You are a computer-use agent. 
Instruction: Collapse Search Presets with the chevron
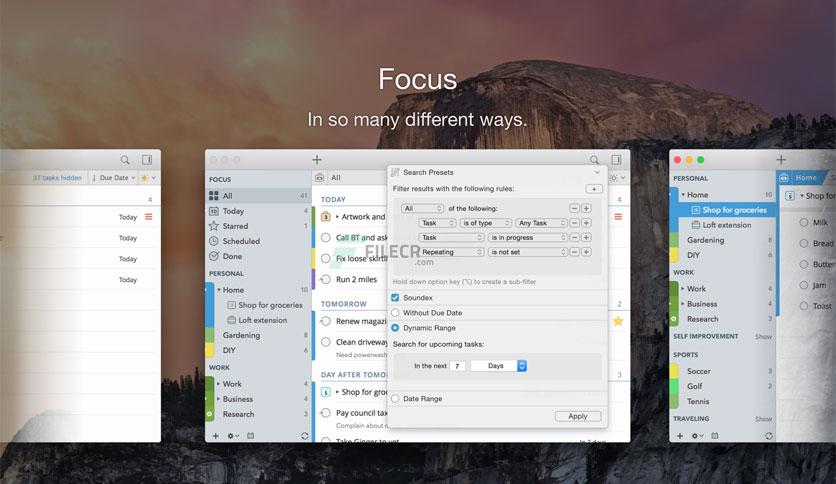pos(597,172)
